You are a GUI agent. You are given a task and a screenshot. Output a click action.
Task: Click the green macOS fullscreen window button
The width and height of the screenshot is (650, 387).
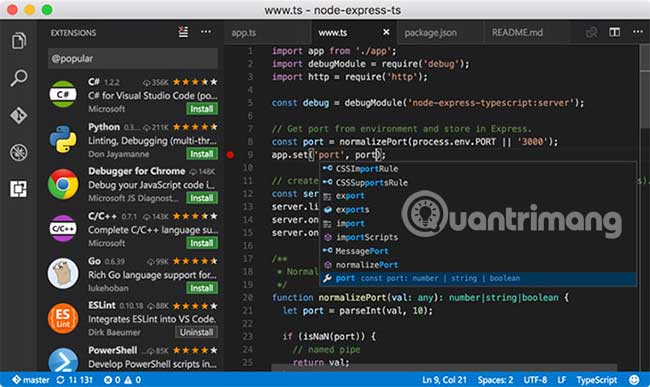pyautogui.click(x=47, y=10)
